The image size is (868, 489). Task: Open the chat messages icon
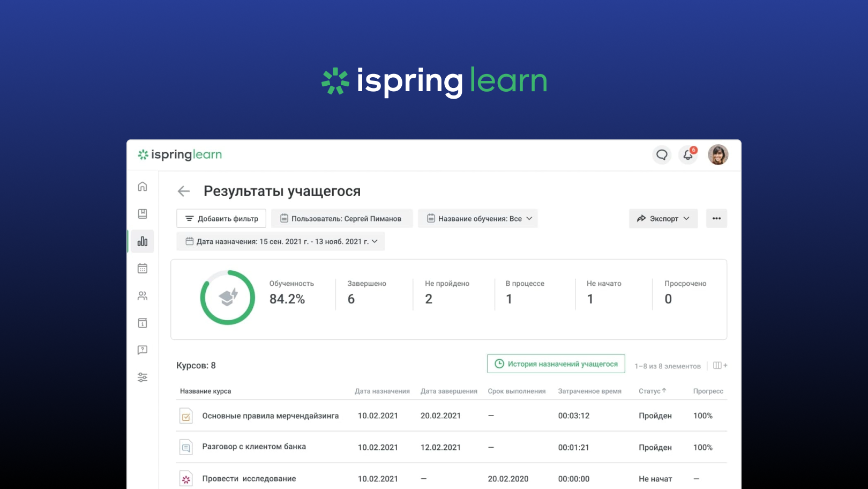(x=662, y=155)
